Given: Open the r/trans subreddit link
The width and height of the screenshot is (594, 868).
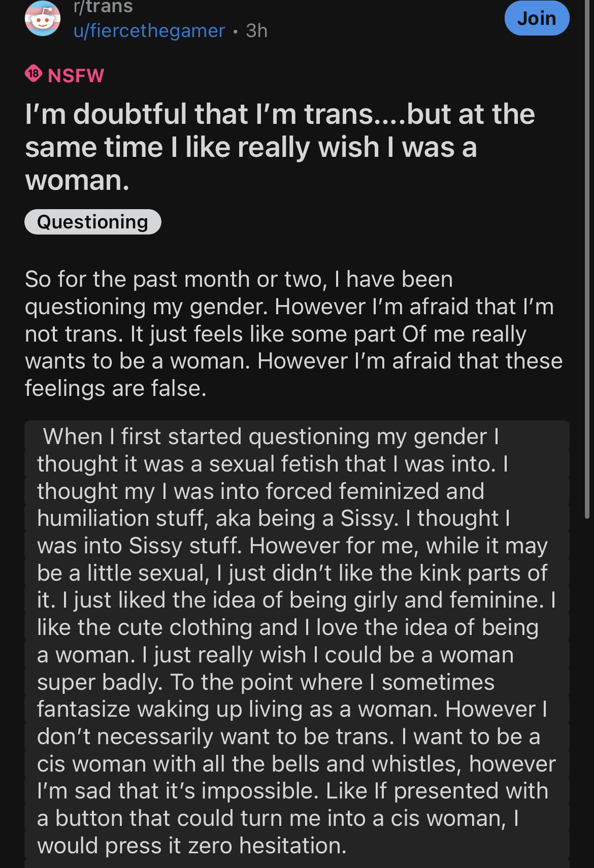Looking at the screenshot, I should [x=103, y=7].
